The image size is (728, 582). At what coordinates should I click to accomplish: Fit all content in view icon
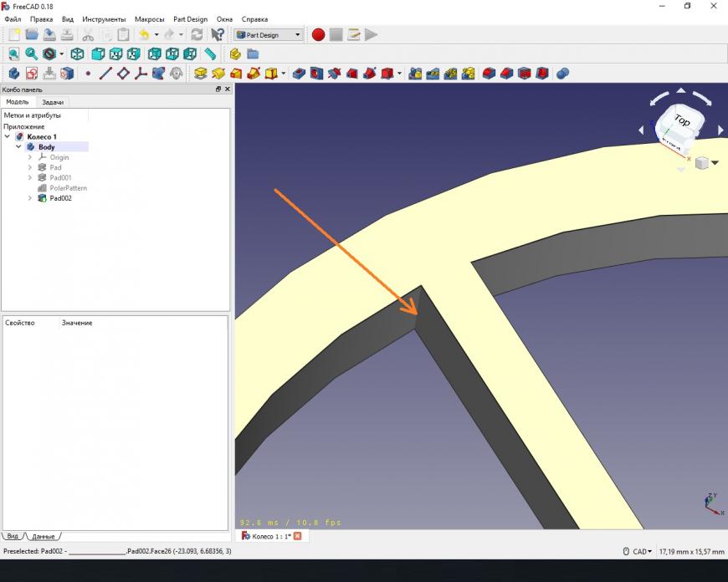coord(14,54)
